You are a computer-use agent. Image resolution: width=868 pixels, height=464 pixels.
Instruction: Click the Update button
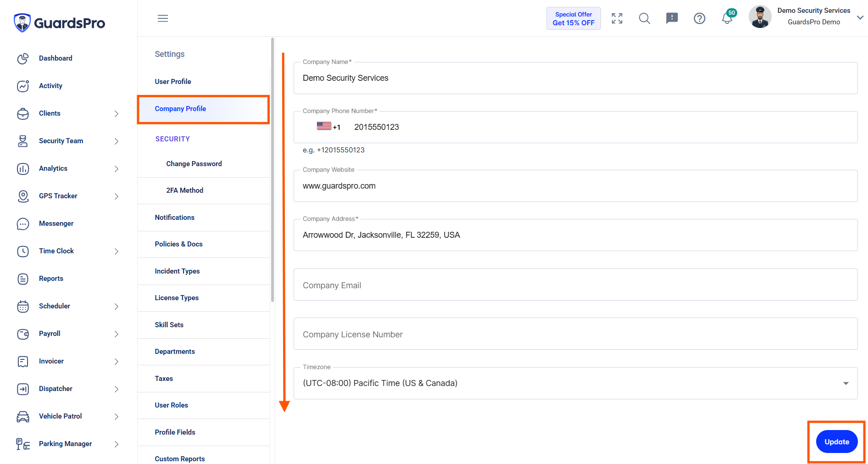(x=837, y=442)
